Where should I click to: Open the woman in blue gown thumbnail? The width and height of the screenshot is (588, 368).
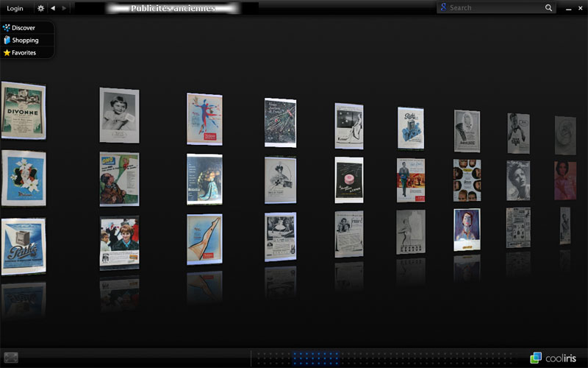pos(204,179)
